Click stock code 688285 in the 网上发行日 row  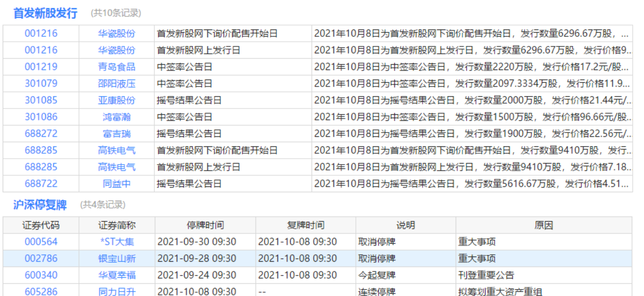pos(41,167)
